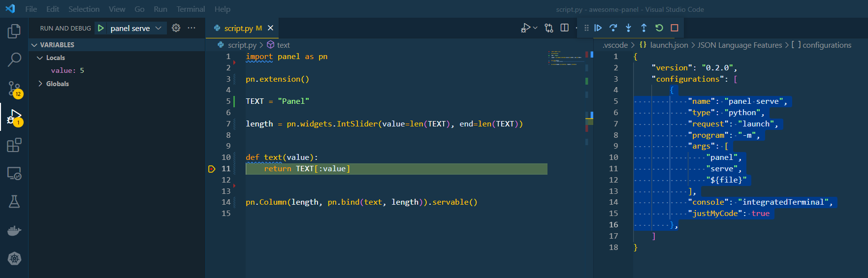The height and width of the screenshot is (278, 868).
Task: Open the View menu
Action: [117, 9]
